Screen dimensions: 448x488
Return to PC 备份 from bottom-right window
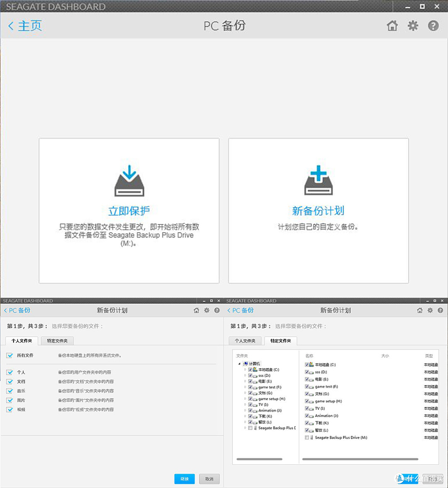(240, 310)
